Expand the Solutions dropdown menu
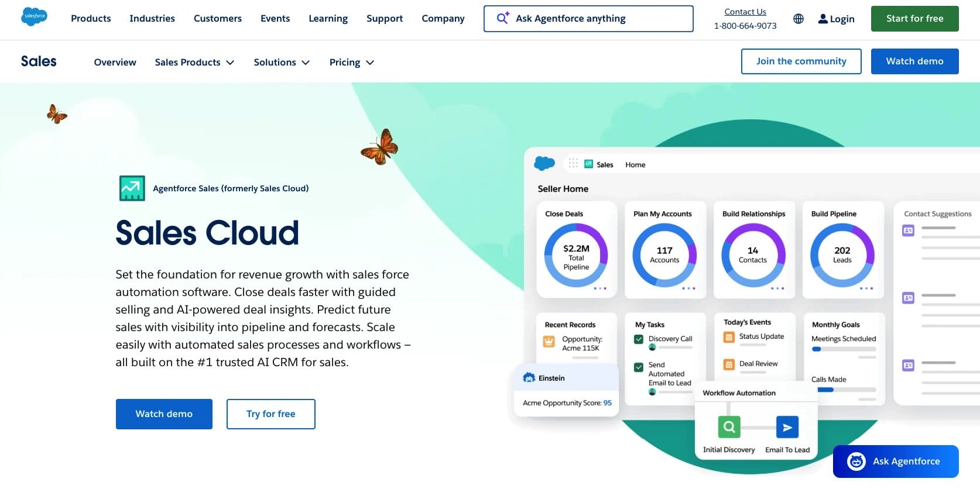 pyautogui.click(x=282, y=63)
